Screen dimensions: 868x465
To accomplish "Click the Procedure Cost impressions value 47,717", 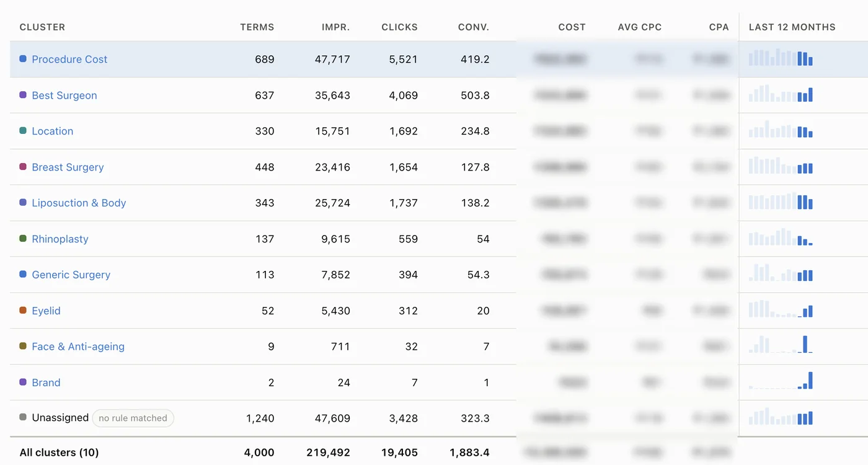I will coord(332,60).
